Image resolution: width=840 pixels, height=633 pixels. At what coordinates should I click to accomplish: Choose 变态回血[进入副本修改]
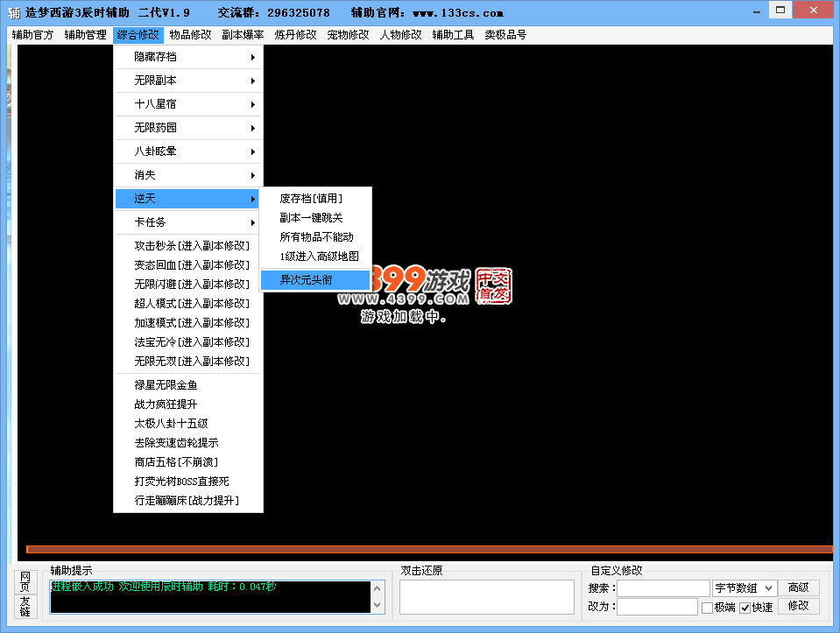point(188,264)
